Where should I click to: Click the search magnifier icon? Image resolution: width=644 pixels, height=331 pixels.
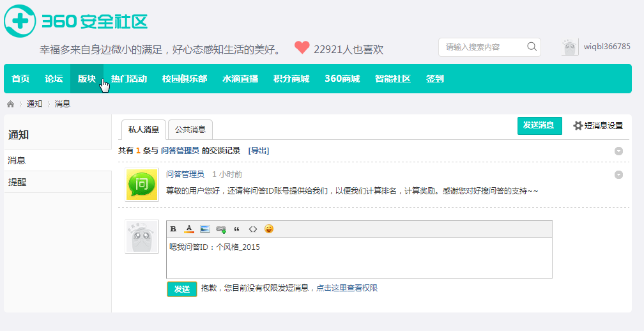(x=532, y=47)
